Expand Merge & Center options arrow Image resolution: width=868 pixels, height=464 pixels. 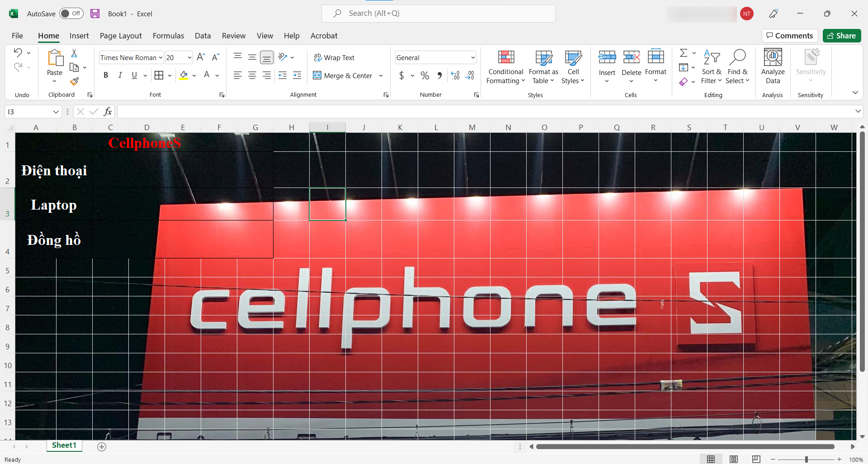[x=381, y=76]
